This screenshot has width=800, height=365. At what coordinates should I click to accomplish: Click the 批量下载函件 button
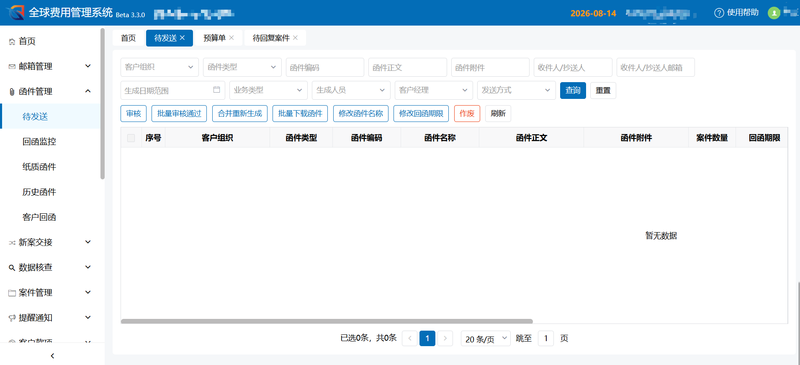(300, 113)
